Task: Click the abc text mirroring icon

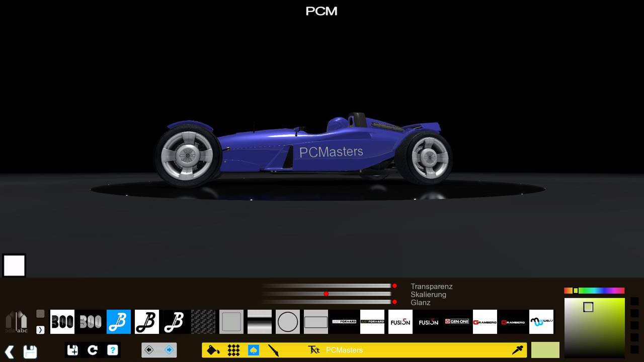Action: click(16, 322)
